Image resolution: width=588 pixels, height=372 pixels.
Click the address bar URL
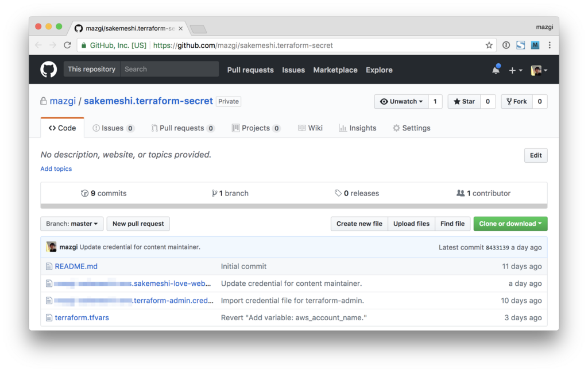(243, 45)
